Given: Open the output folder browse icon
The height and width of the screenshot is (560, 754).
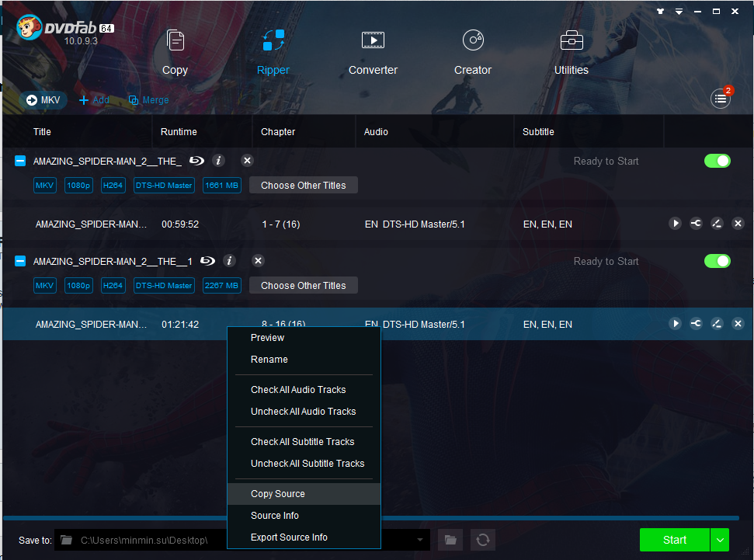Looking at the screenshot, I should click(449, 540).
